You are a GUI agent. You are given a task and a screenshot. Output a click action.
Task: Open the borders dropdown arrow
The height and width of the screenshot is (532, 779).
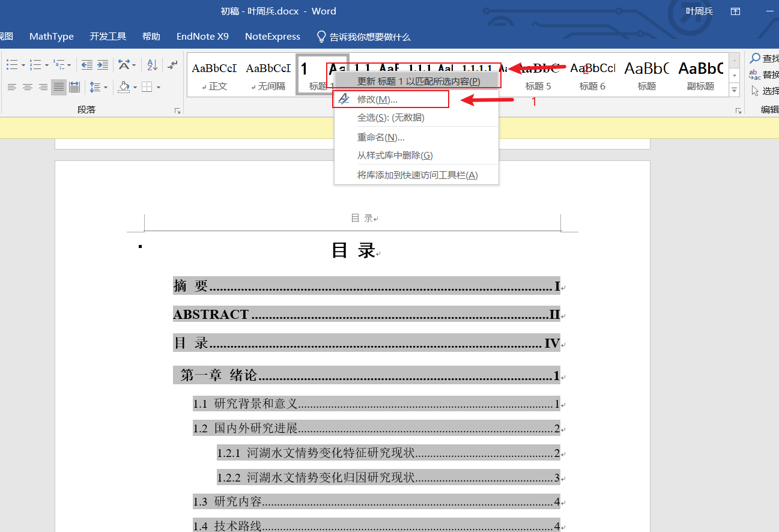[159, 88]
